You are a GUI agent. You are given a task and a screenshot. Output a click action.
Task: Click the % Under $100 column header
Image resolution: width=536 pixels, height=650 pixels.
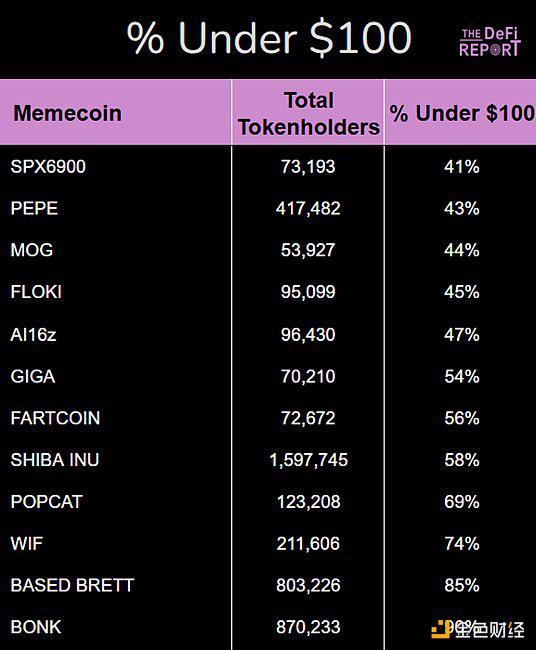click(462, 113)
